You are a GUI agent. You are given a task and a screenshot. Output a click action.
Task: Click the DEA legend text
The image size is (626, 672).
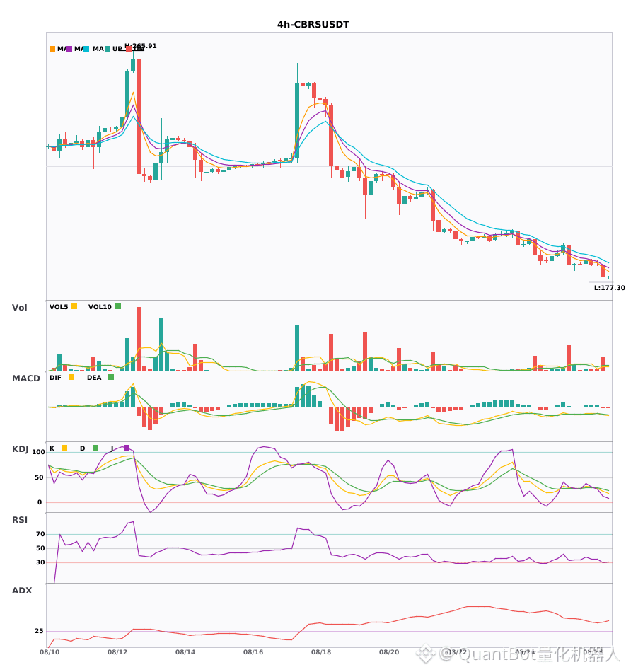pos(94,378)
